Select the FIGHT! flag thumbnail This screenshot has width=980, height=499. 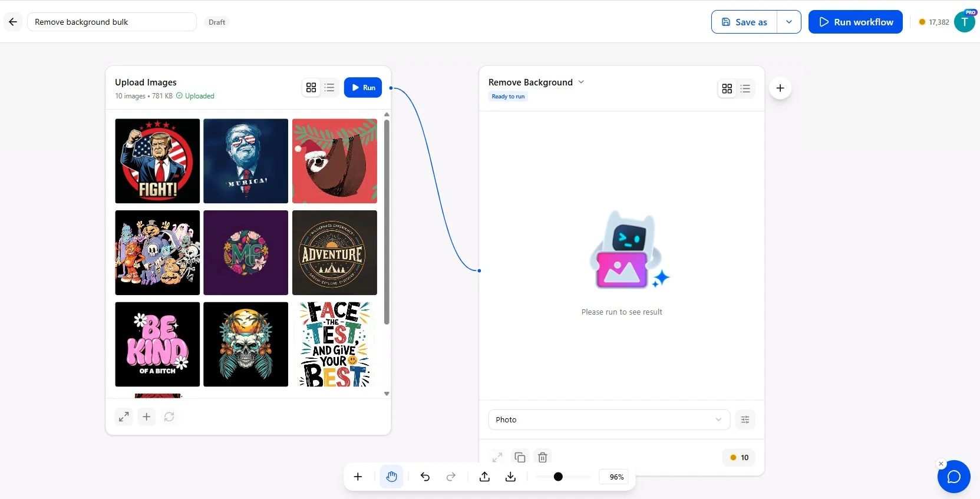point(157,161)
